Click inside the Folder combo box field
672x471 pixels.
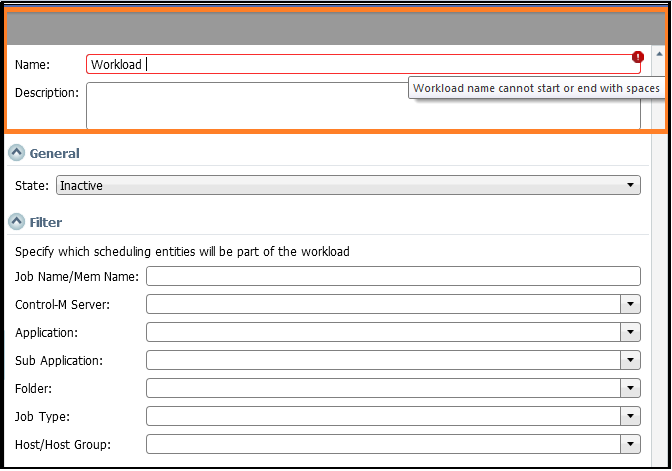pos(383,388)
